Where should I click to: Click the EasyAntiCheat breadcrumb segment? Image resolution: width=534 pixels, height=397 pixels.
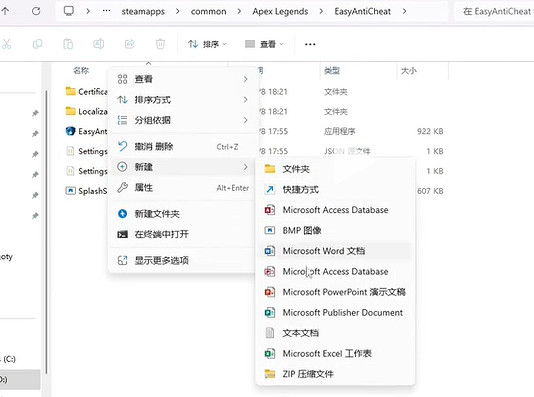(362, 12)
